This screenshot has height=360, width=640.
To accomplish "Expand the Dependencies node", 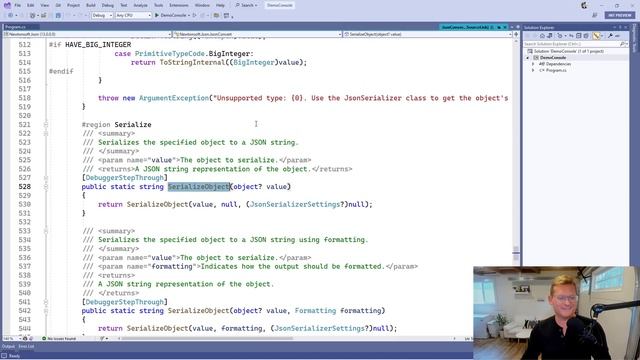I will point(533,64).
